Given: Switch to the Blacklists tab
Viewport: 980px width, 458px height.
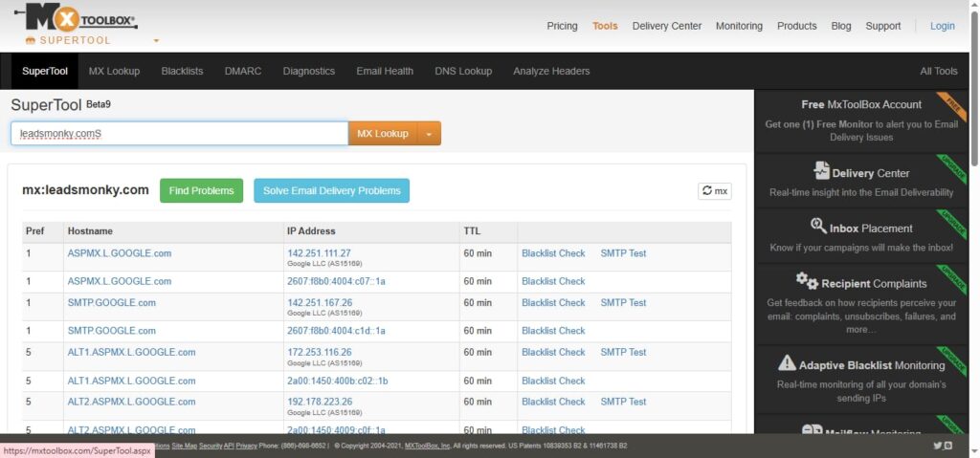Looking at the screenshot, I should [182, 71].
